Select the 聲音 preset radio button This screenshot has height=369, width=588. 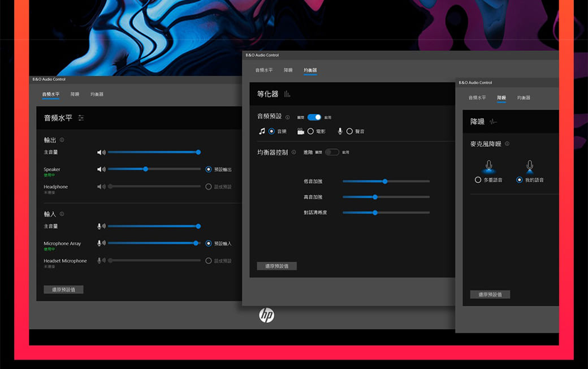coord(349,131)
